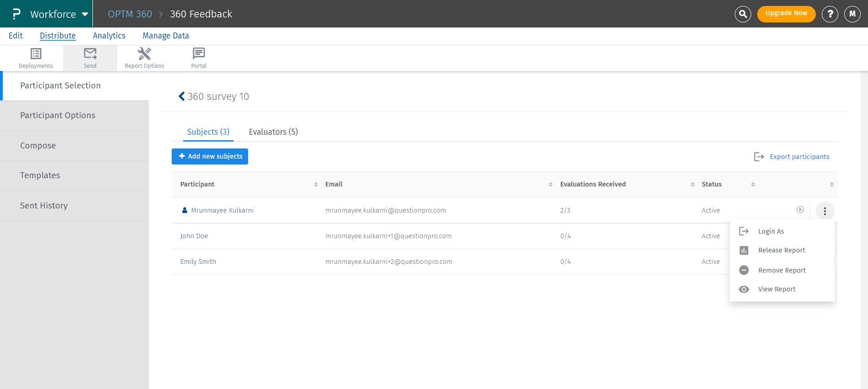Open the help question mark icon
Screen dimensions: 868x389
(x=830, y=14)
